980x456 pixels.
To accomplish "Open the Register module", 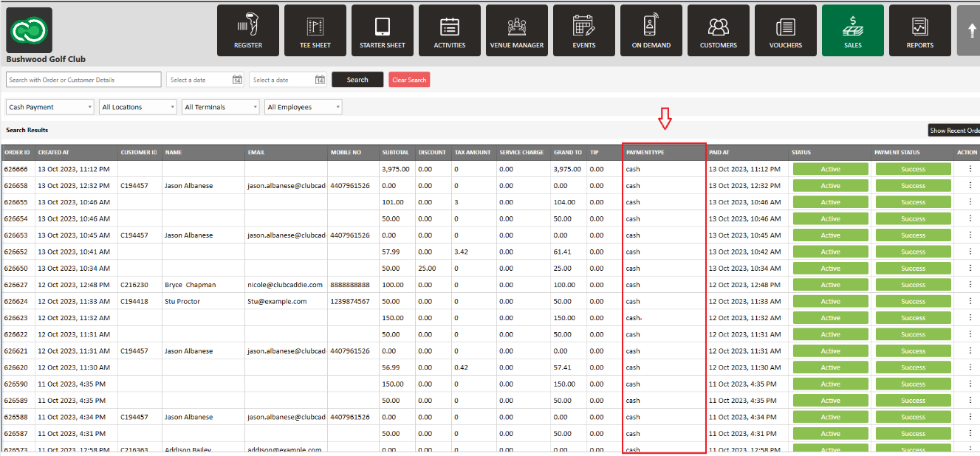I will [248, 30].
